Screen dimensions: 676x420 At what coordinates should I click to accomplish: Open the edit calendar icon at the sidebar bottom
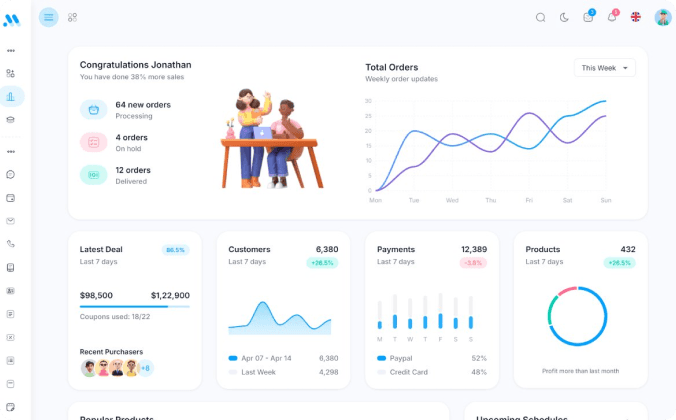(x=11, y=407)
